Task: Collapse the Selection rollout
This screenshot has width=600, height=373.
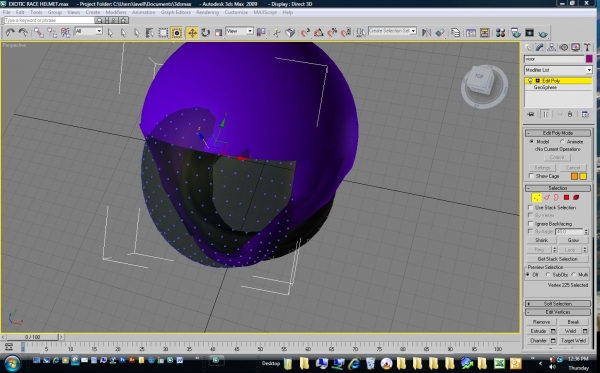Action: point(558,188)
